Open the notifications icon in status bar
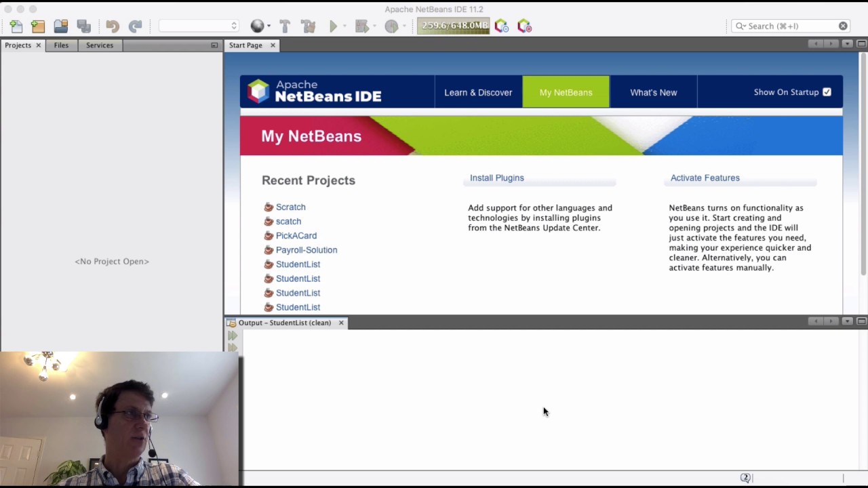The image size is (868, 488). coord(745,478)
